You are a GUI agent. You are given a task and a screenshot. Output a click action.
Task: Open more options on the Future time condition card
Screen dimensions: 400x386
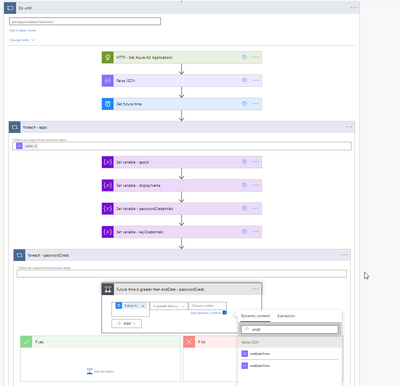(256, 289)
